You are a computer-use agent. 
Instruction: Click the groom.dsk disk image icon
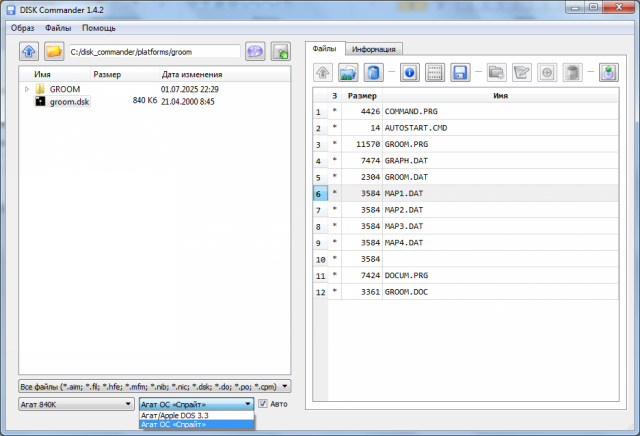40,101
